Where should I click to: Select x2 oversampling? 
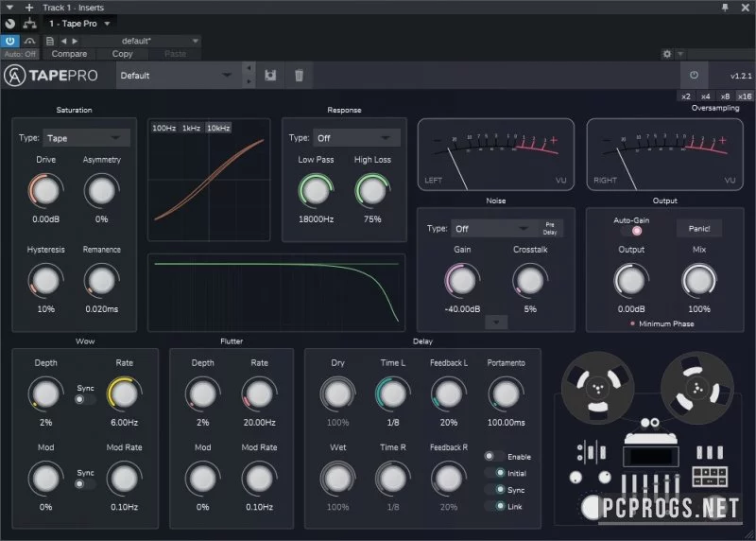pos(686,96)
